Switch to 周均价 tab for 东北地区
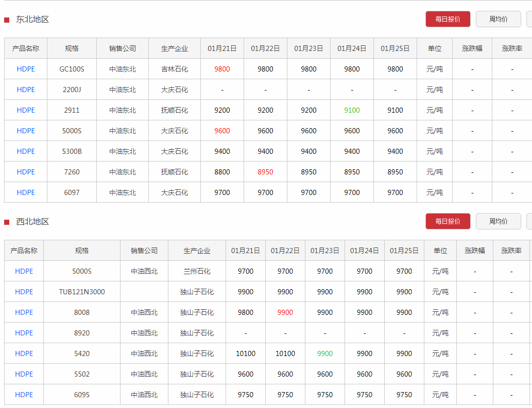 click(498, 19)
